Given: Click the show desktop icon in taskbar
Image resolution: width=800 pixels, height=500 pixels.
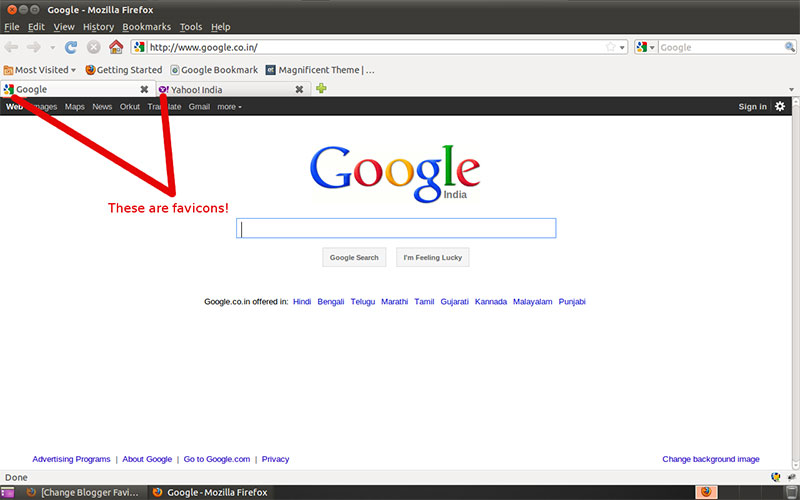Looking at the screenshot, I should click(7, 492).
